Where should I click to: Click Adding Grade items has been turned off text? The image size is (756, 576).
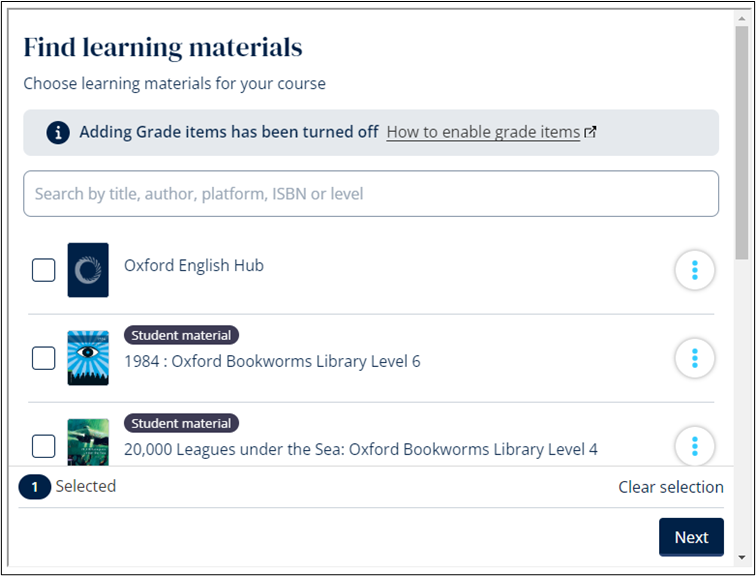(229, 132)
